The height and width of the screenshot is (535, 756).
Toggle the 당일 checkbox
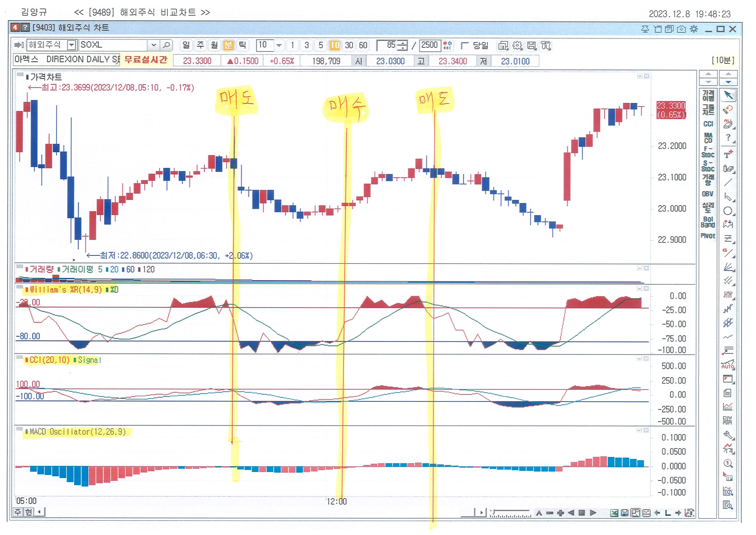pyautogui.click(x=465, y=46)
